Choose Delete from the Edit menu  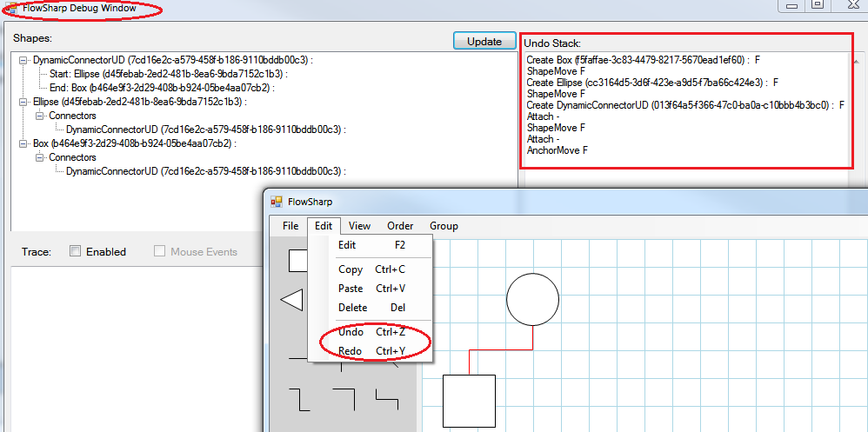(371, 308)
